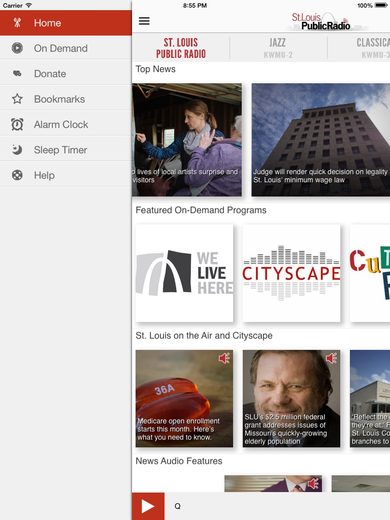Open Alarm Clock menu entry

(x=66, y=124)
